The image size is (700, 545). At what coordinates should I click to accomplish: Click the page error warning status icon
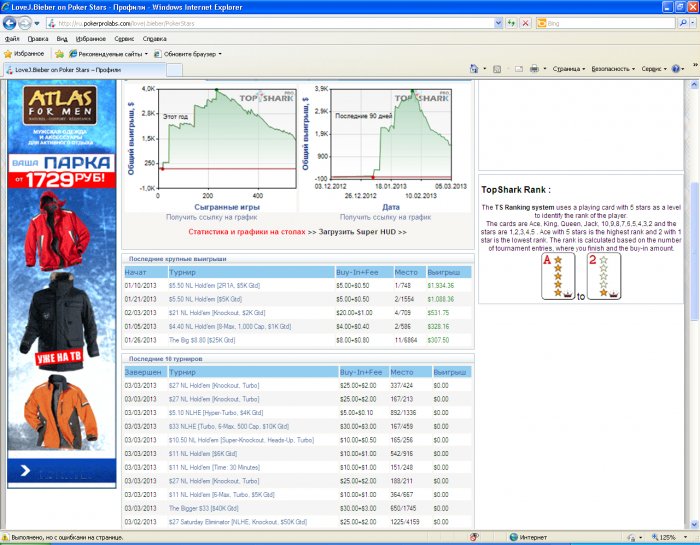tap(5, 537)
